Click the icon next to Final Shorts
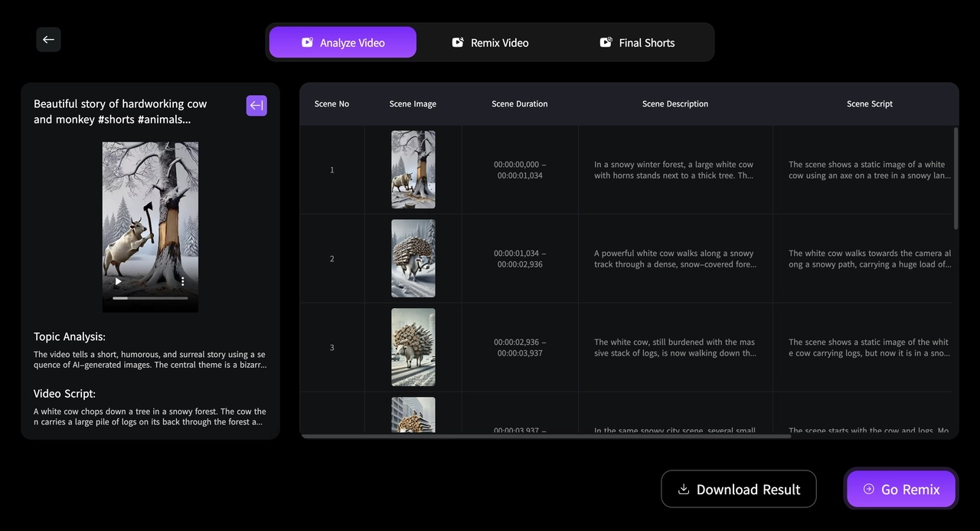This screenshot has height=531, width=980. 605,42
